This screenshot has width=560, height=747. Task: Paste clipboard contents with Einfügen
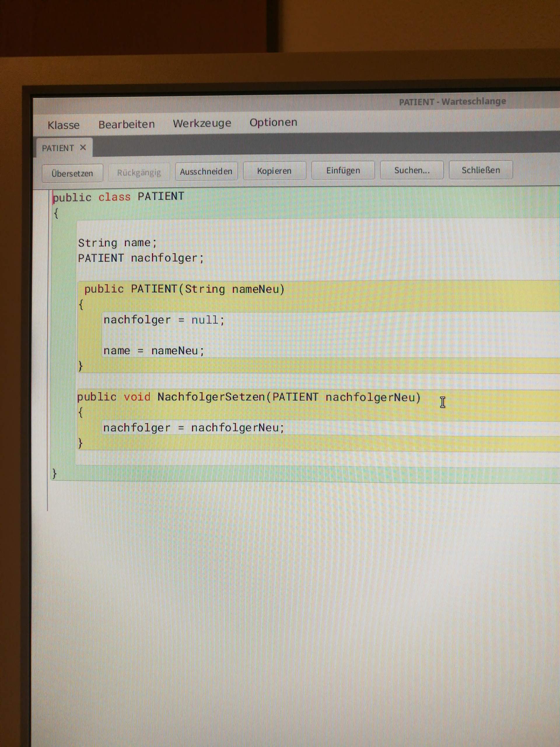343,170
